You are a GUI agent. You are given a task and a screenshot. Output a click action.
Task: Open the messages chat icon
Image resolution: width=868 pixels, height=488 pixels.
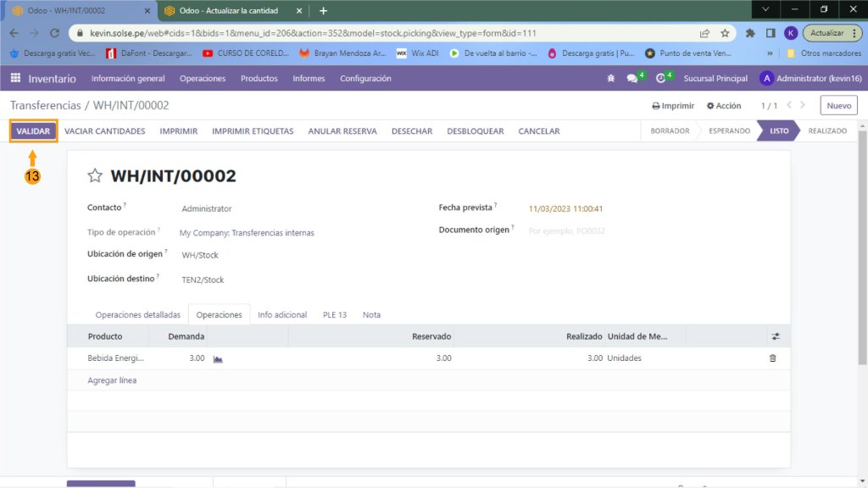point(632,79)
